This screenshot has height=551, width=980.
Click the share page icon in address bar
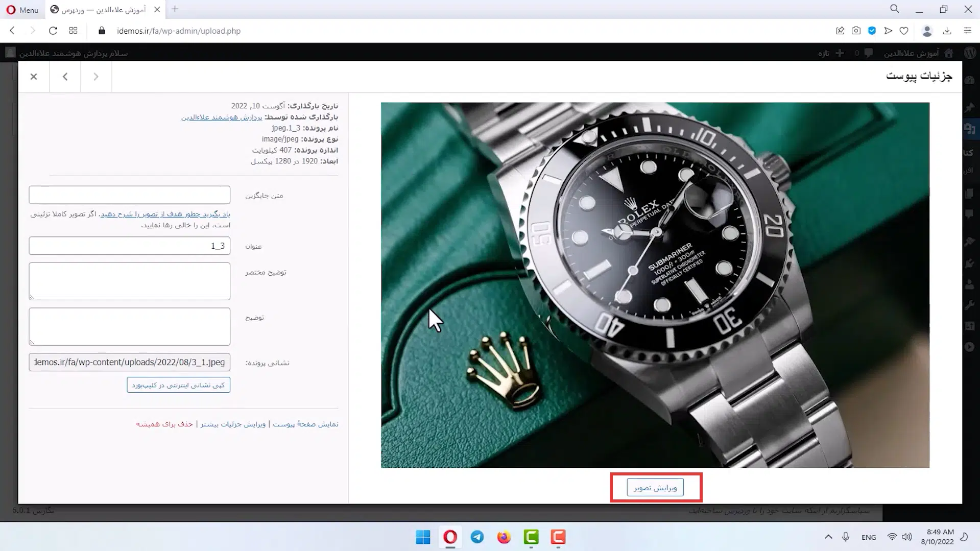[840, 31]
